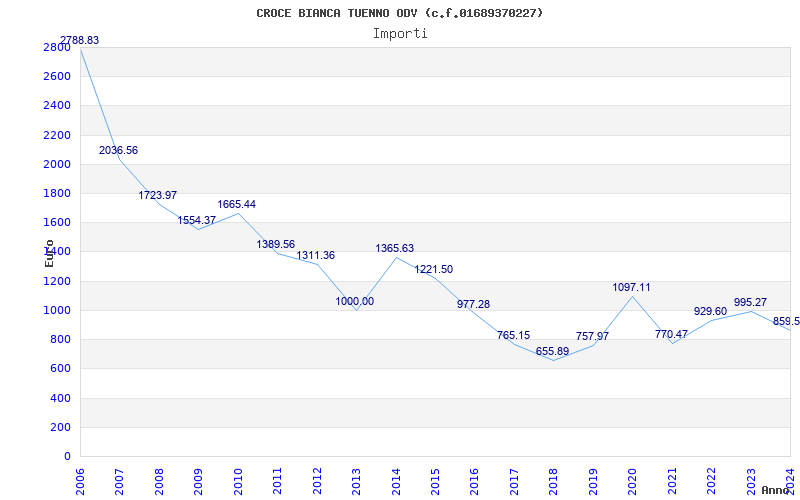Click the 1600 value on Euro axis
This screenshot has width=800, height=500.
[57, 222]
